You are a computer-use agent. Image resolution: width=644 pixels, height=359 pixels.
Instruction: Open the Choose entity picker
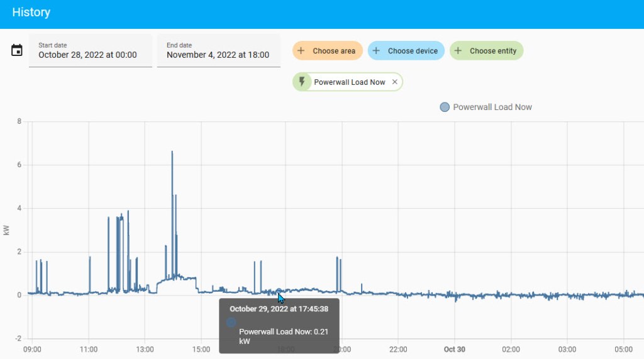[x=486, y=51]
